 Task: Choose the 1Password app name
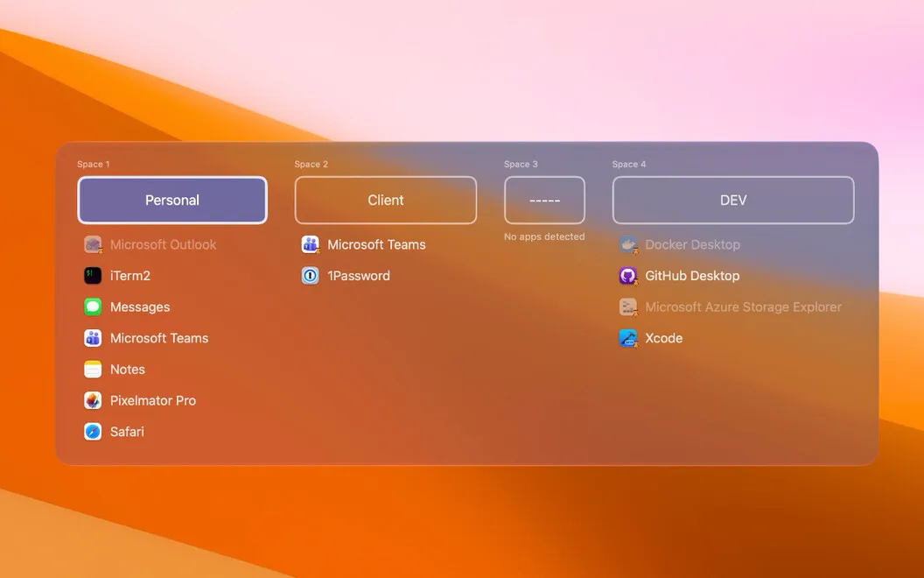click(358, 276)
